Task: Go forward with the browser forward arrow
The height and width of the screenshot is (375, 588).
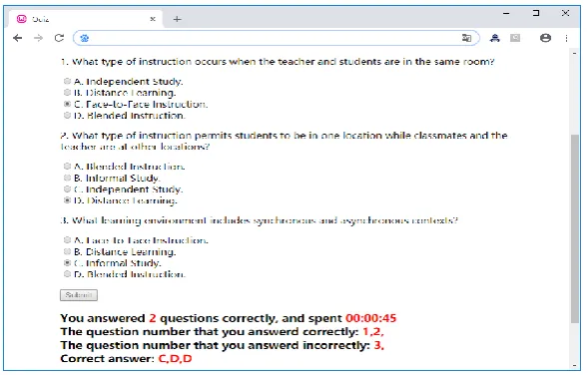Action: 38,38
